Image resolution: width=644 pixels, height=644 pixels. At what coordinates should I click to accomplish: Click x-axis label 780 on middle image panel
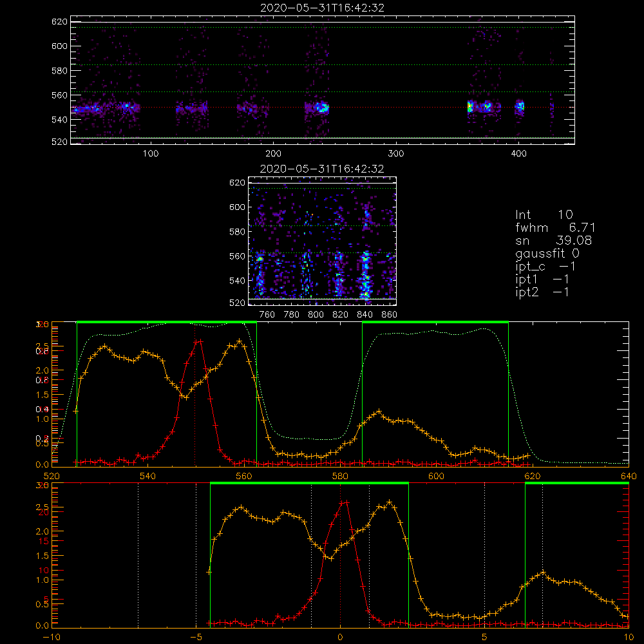[292, 315]
